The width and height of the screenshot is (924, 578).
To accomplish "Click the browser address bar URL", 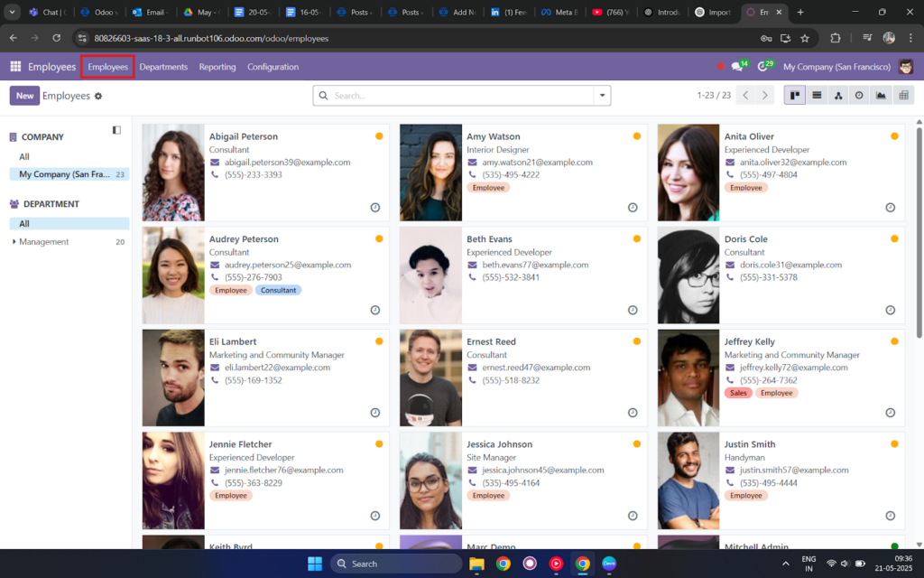I will click(211, 38).
